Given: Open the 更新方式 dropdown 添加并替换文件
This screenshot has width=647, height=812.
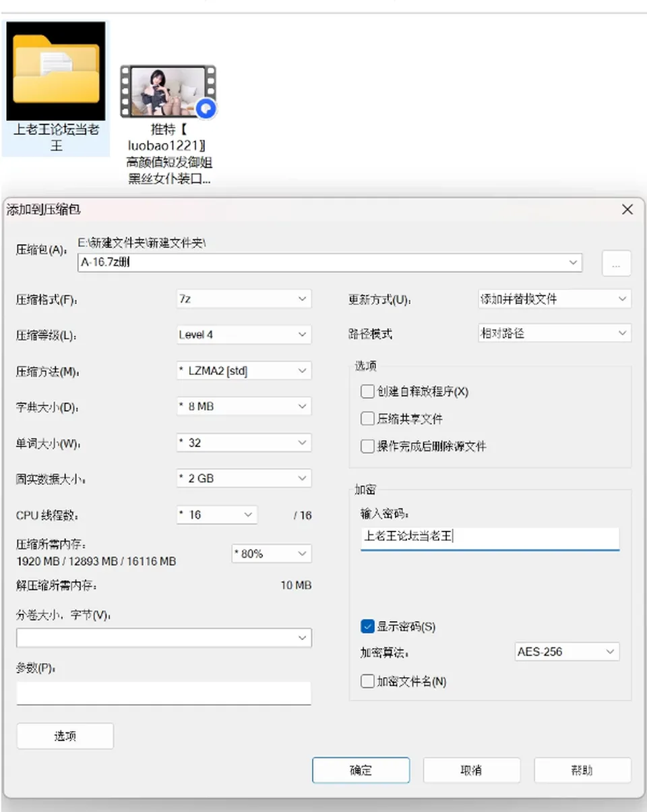Looking at the screenshot, I should point(554,299).
